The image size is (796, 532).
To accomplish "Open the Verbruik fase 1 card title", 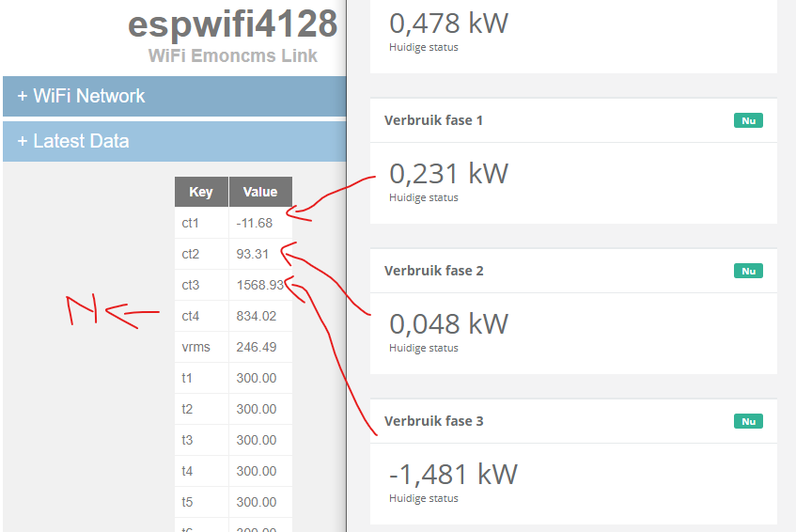I will click(433, 120).
